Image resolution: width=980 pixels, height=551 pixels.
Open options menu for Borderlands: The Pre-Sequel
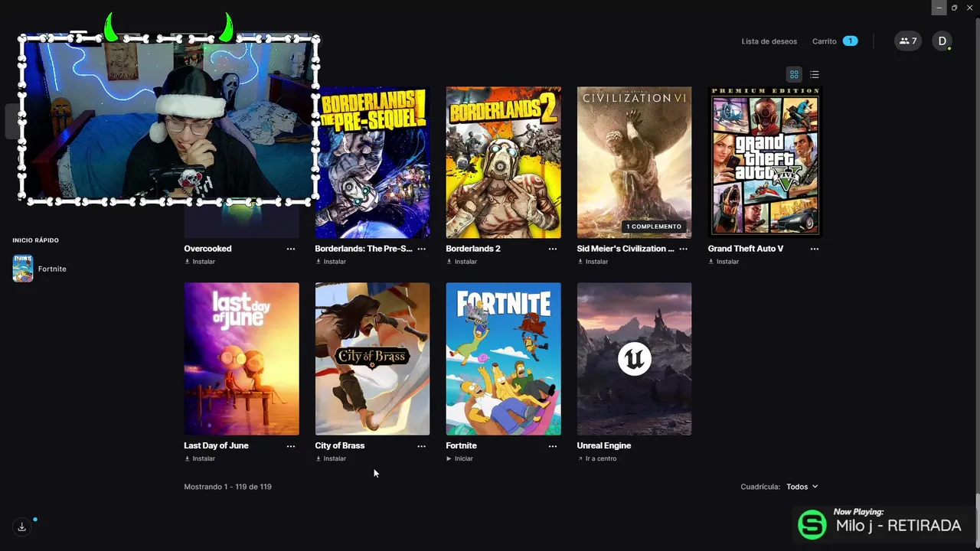point(422,249)
